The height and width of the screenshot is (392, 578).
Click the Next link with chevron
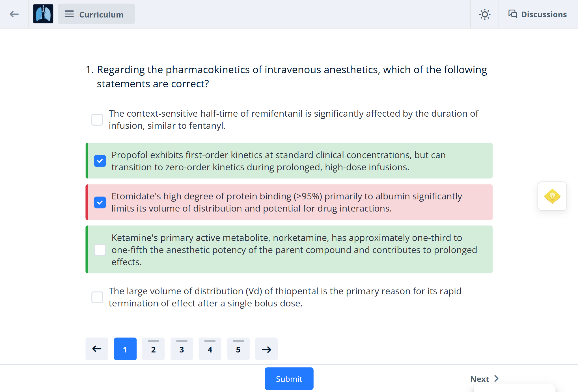click(x=484, y=379)
